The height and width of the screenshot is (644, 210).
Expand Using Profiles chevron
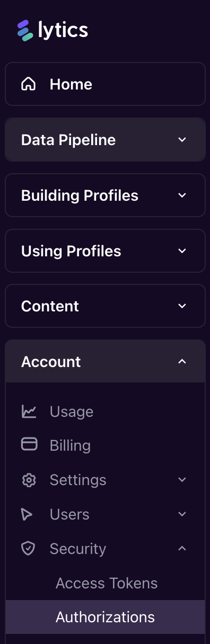tap(182, 251)
